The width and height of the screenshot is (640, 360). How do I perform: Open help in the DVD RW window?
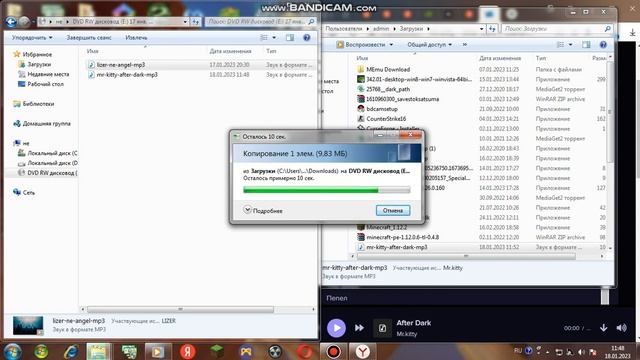pos(307,38)
